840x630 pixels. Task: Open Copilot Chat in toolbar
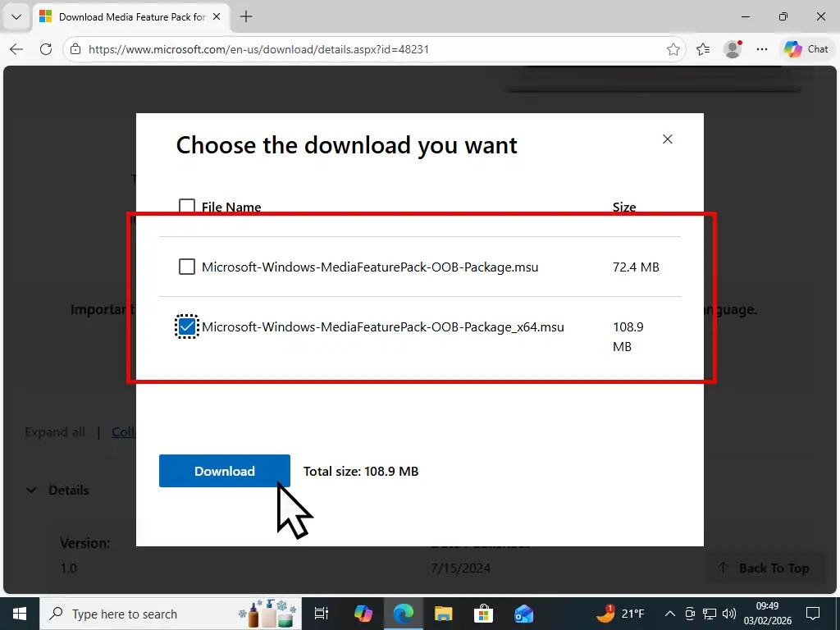pyautogui.click(x=806, y=49)
